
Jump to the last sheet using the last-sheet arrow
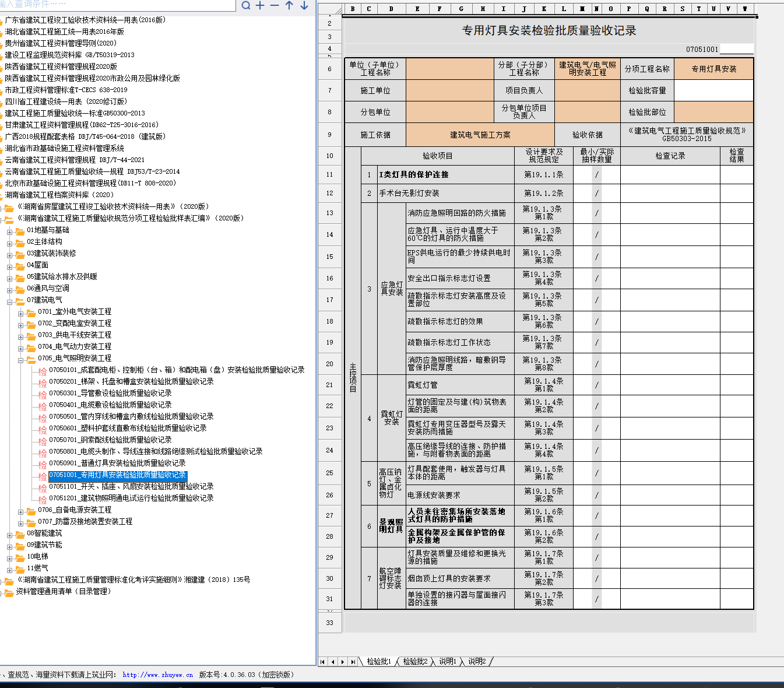353,662
